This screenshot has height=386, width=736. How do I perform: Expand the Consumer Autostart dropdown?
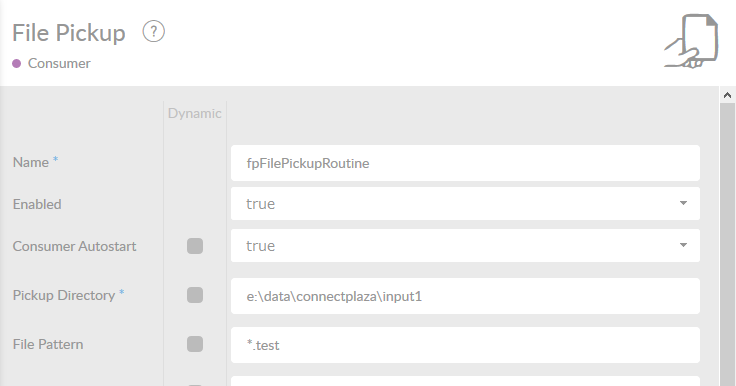(465, 246)
